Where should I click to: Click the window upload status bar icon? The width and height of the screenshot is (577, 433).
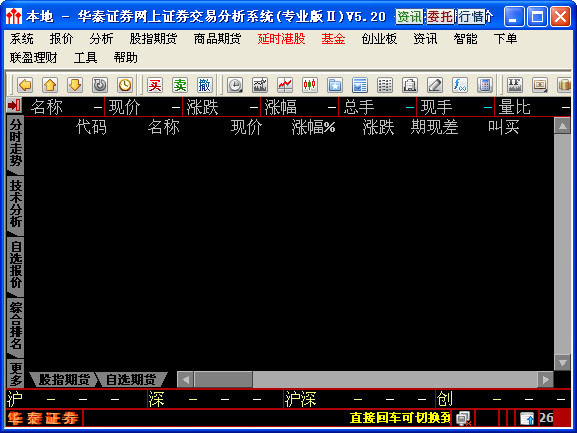[527, 418]
